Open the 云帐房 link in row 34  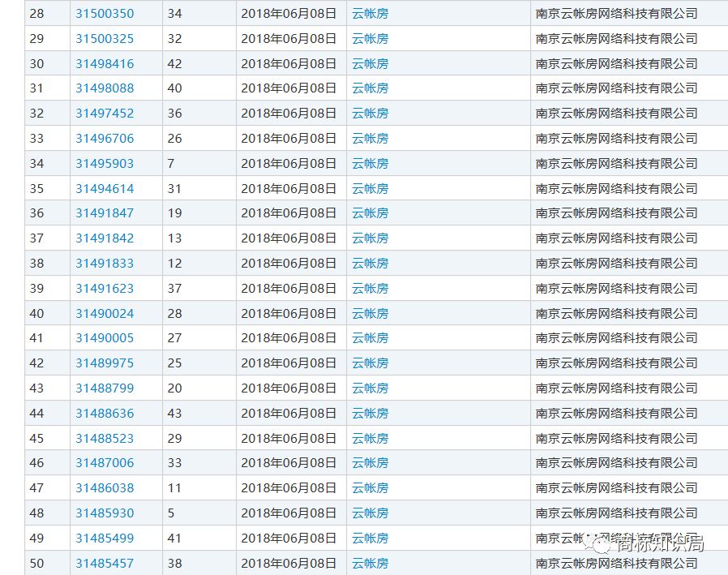tap(370, 164)
